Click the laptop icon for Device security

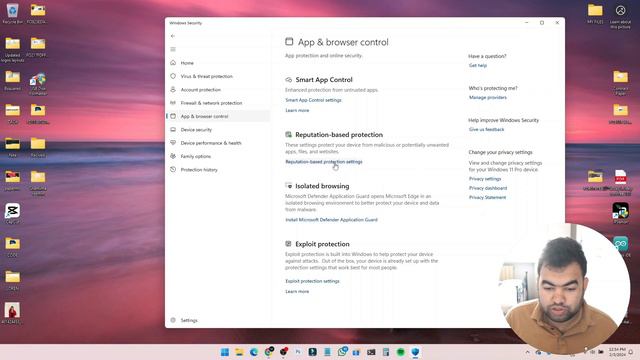pyautogui.click(x=173, y=129)
